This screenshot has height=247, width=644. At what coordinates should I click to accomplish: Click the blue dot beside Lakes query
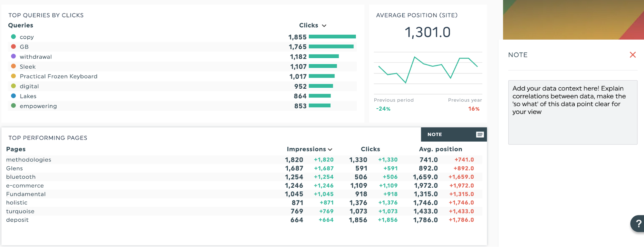pyautogui.click(x=14, y=96)
